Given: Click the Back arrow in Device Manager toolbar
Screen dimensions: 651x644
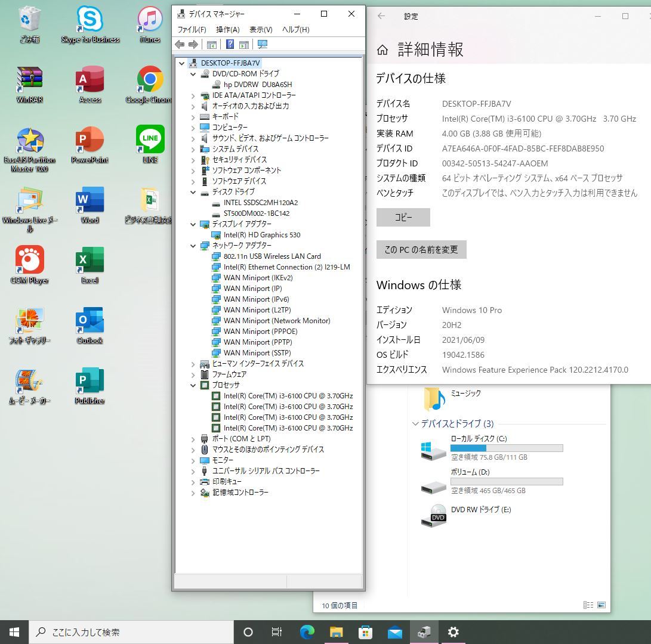Looking at the screenshot, I should [x=180, y=44].
